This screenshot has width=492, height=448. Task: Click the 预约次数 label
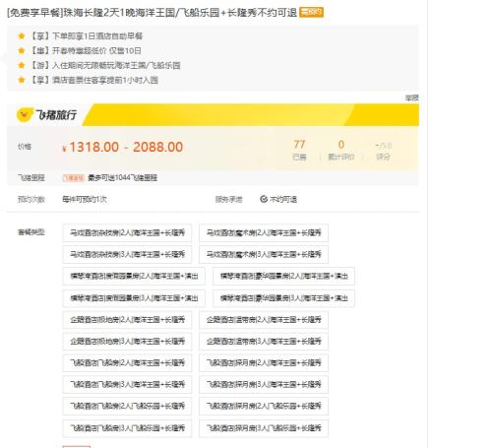(x=31, y=199)
